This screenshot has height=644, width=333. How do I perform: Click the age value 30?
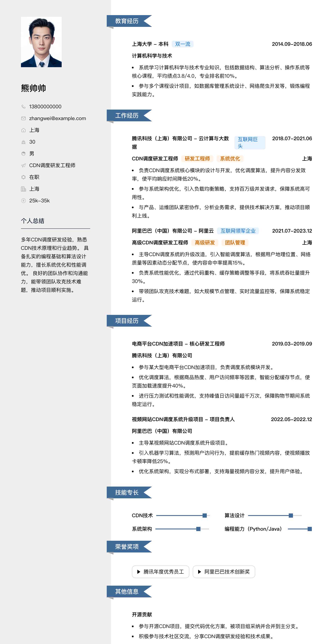coord(32,142)
